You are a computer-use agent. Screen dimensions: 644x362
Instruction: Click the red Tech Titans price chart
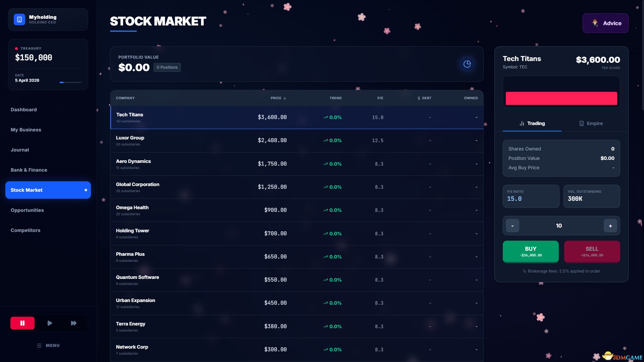(561, 98)
